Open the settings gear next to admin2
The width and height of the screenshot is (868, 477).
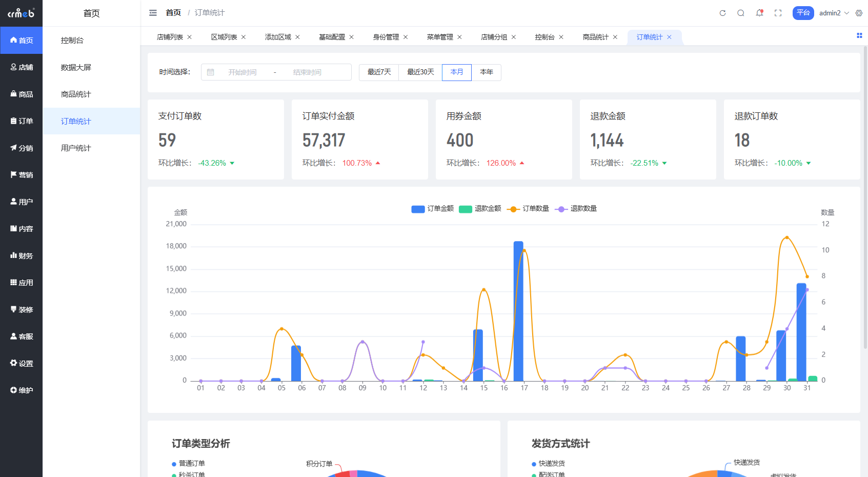pyautogui.click(x=859, y=13)
